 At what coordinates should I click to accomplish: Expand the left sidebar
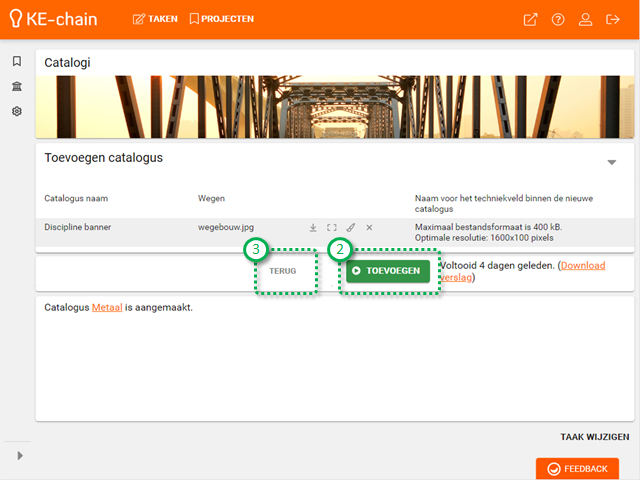(19, 456)
